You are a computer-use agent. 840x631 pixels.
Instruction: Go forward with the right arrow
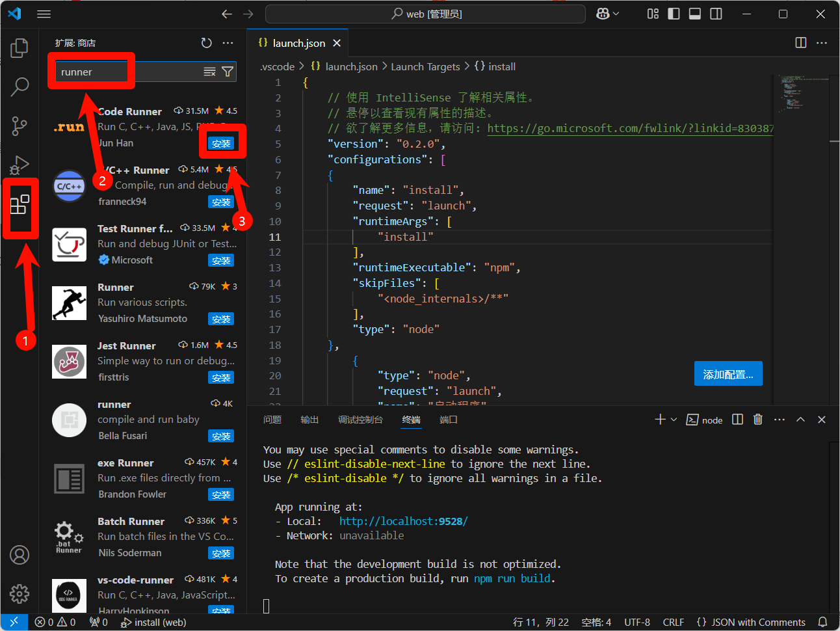(248, 14)
